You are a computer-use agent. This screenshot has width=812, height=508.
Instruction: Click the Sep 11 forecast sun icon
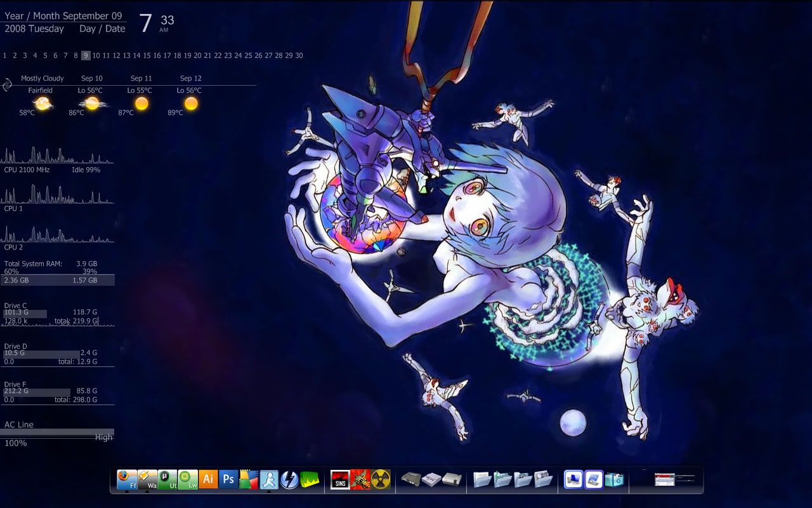[x=141, y=103]
